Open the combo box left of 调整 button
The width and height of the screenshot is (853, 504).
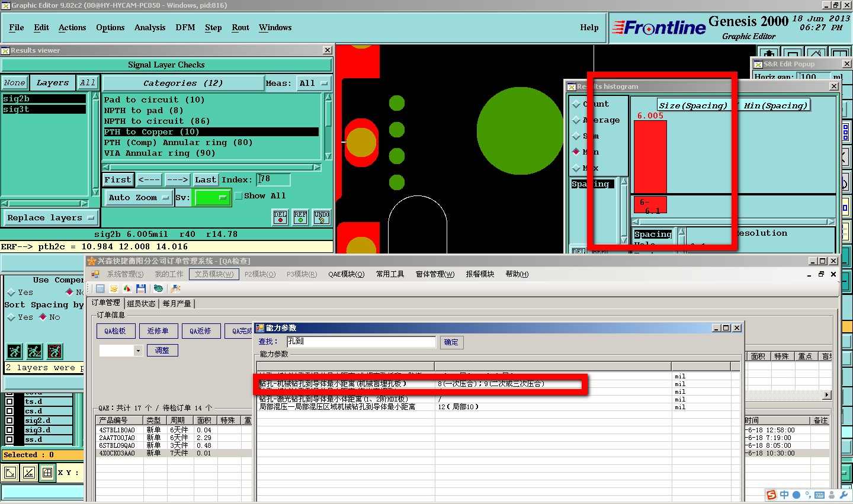point(121,351)
